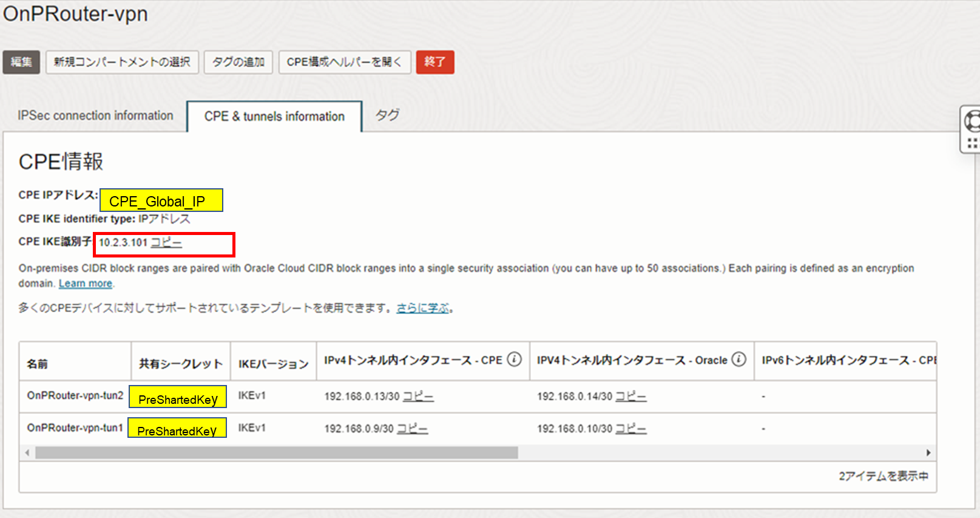Click the OnPRouter-vpn page title

click(x=75, y=14)
